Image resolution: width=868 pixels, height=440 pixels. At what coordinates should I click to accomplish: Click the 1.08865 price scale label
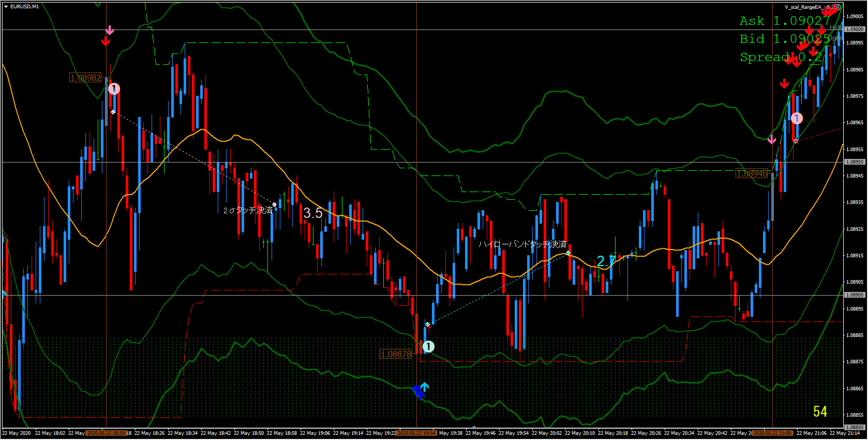click(x=855, y=388)
